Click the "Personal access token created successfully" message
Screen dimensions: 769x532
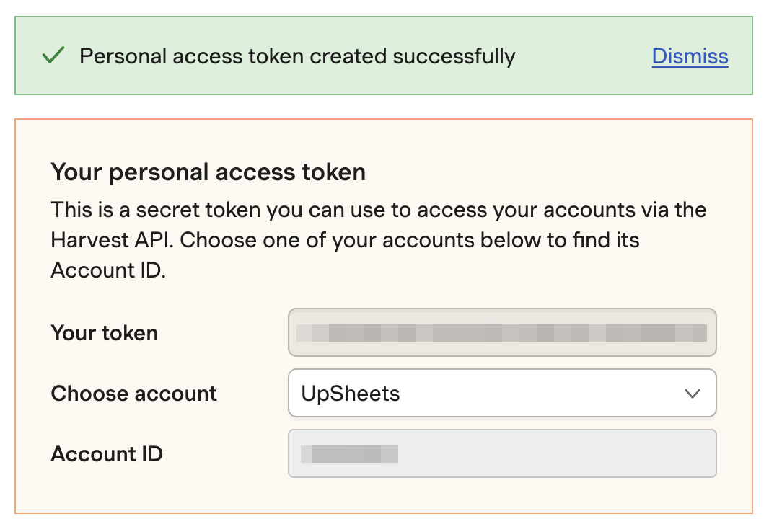click(x=297, y=56)
